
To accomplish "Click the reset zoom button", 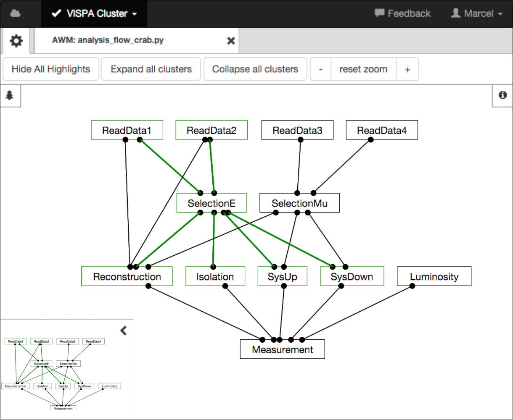I will [x=364, y=69].
